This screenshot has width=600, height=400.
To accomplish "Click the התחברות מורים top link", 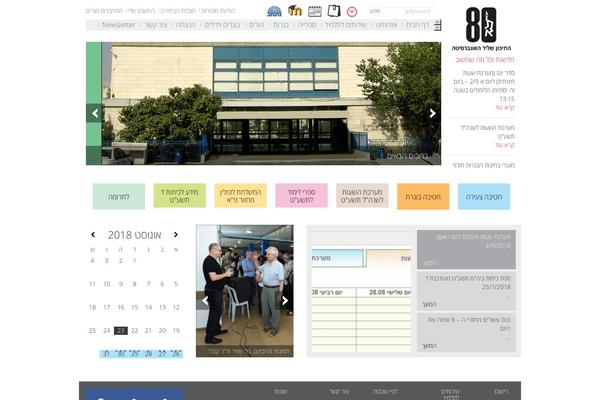I will [x=104, y=11].
